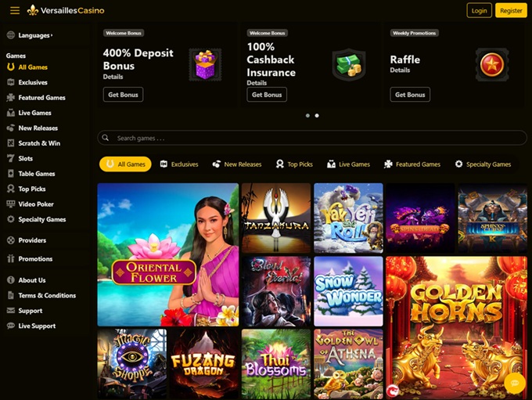Click the purple gift box bonus icon

205,64
